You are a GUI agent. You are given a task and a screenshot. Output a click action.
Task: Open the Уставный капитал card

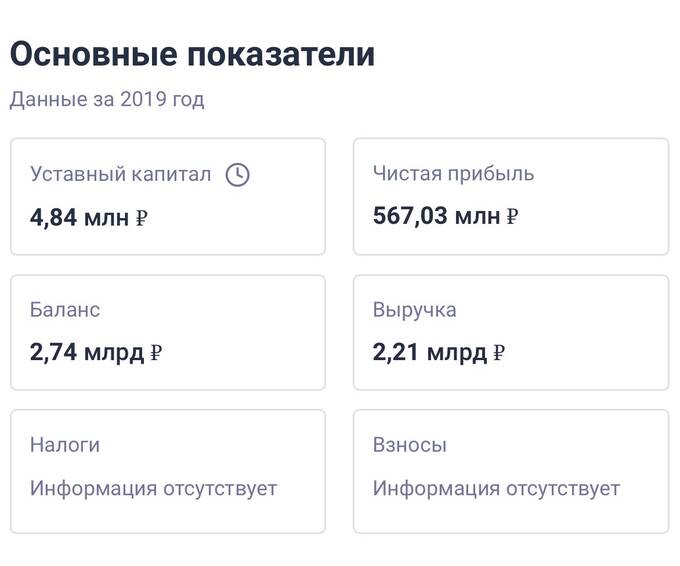point(168,196)
